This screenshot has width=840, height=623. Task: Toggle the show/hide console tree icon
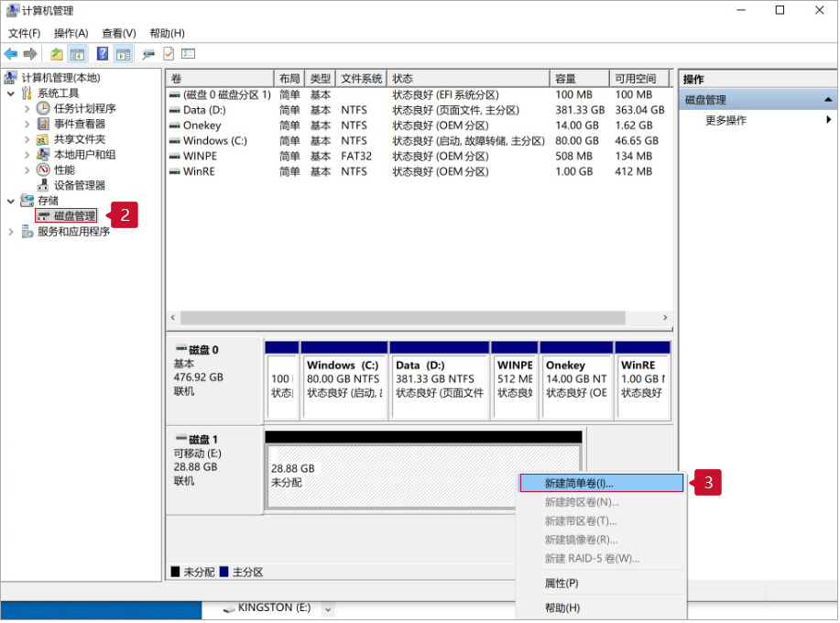[78, 54]
